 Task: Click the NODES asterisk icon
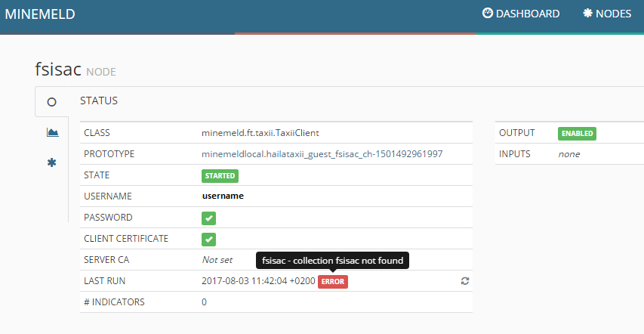click(x=587, y=13)
